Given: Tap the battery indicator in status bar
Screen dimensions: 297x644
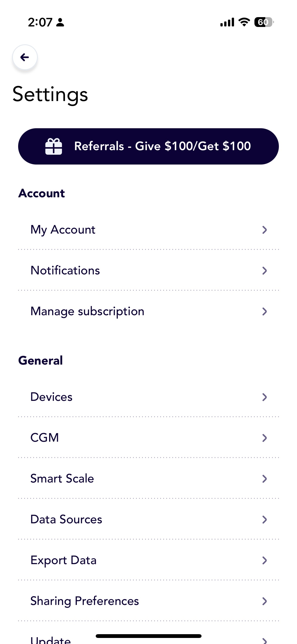Looking at the screenshot, I should tap(264, 22).
